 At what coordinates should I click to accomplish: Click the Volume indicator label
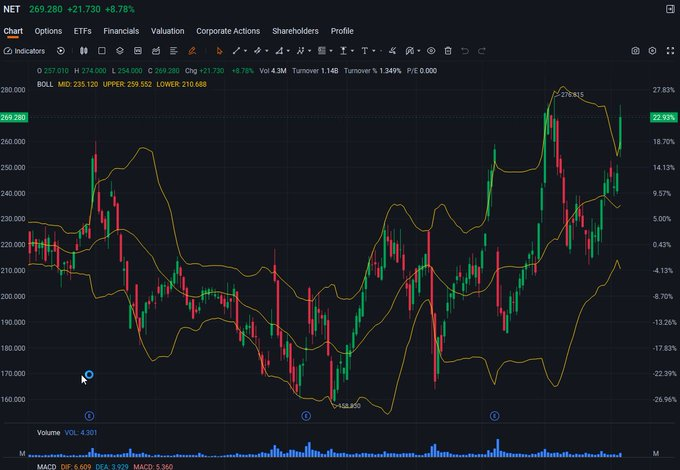(49, 433)
